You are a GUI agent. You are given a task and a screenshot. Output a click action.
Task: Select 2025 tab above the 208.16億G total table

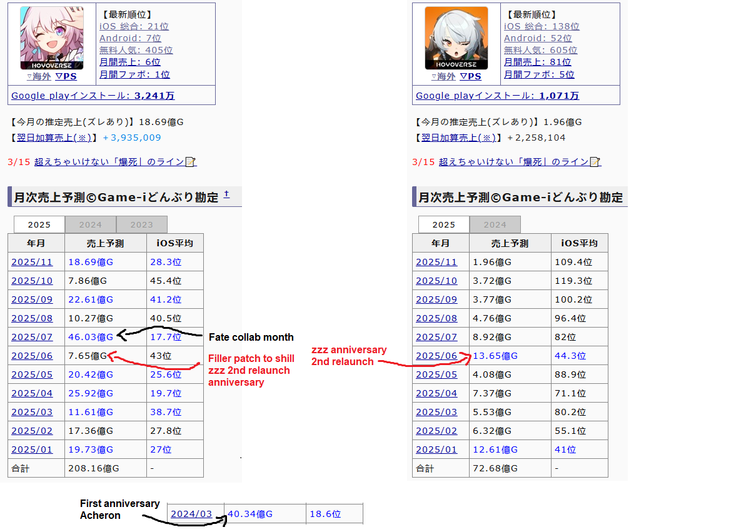(x=39, y=224)
